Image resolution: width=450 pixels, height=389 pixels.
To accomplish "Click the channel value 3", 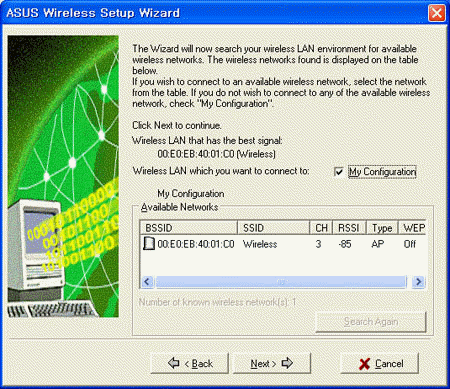I will 318,244.
